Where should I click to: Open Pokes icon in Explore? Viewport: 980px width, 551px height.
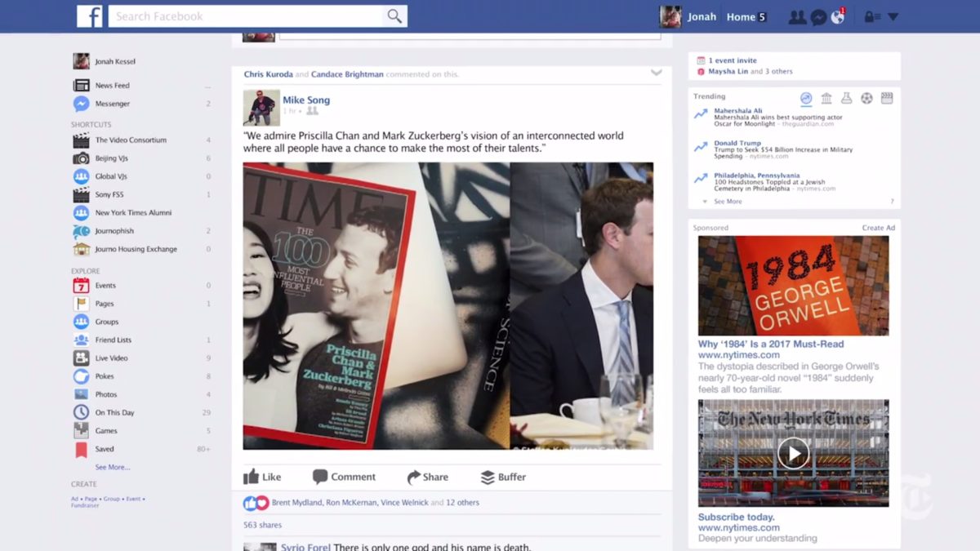click(x=81, y=376)
